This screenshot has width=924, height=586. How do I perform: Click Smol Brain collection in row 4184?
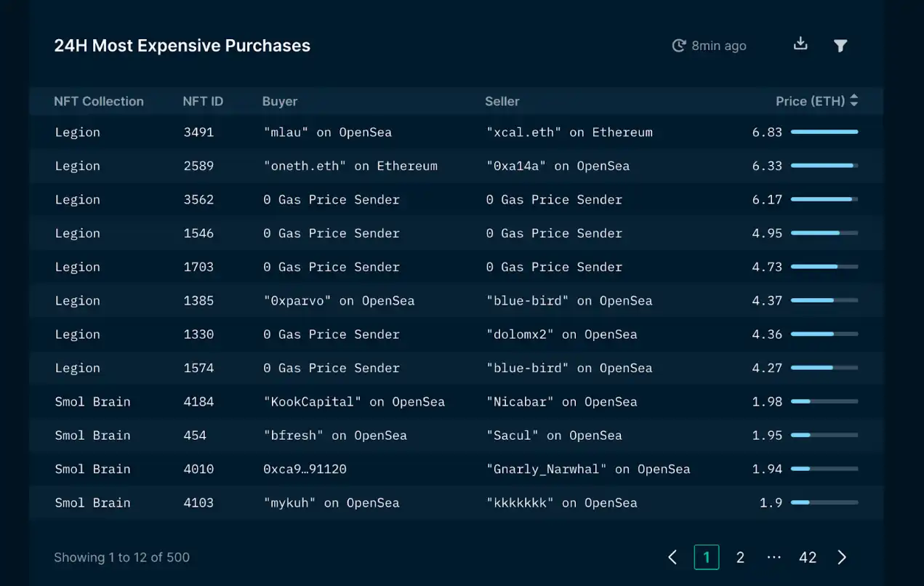point(92,401)
